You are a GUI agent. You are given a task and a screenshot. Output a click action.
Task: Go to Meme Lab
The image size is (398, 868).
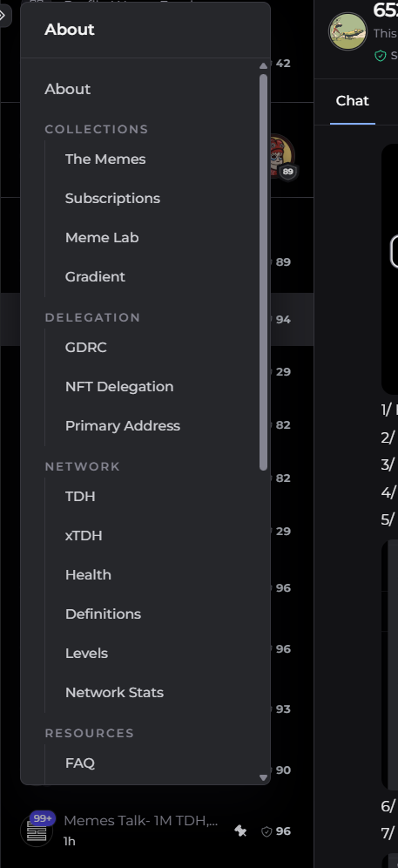click(x=102, y=238)
